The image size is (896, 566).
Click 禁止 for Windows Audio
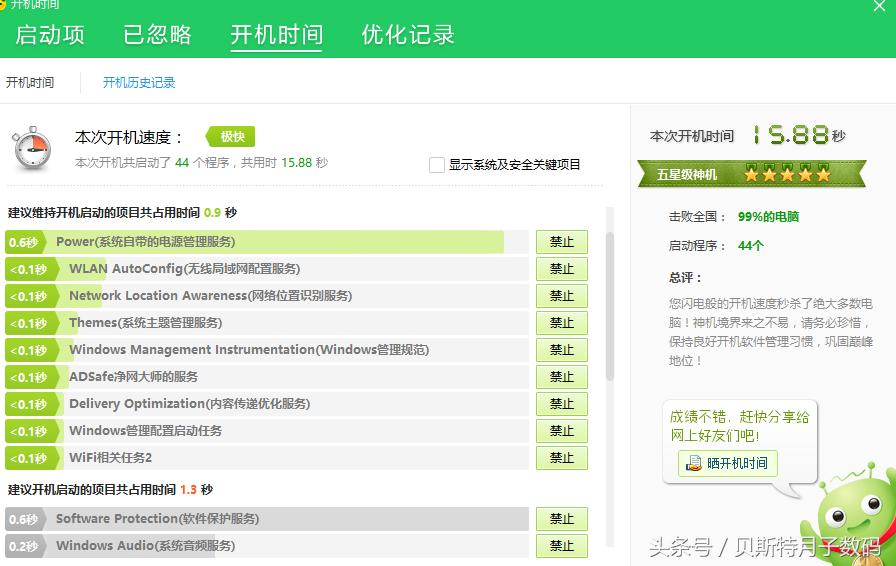coord(562,546)
